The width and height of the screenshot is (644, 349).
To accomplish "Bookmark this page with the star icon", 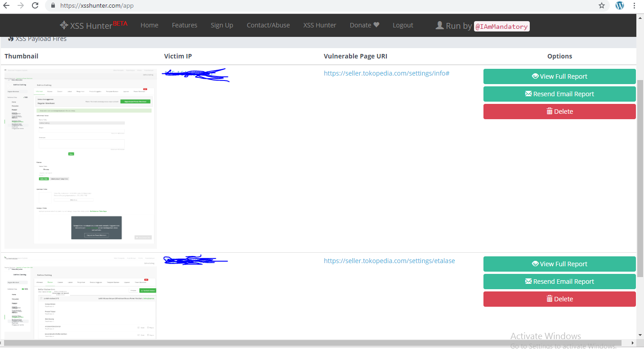I will pyautogui.click(x=602, y=6).
